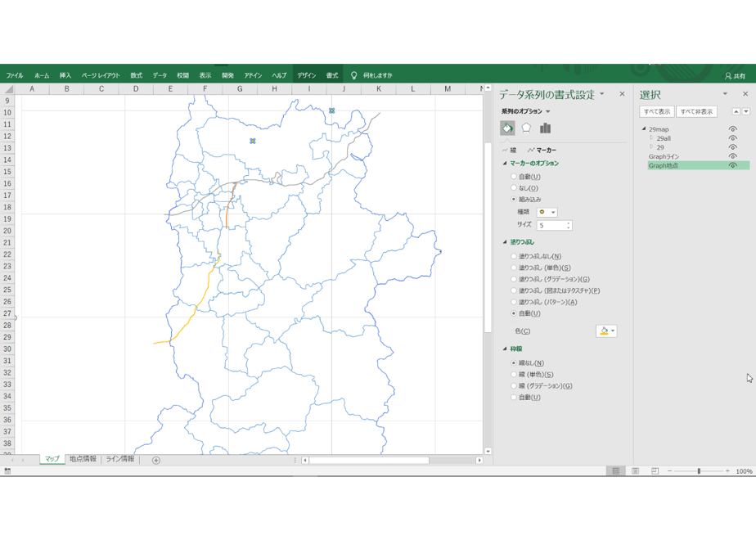Click the zoom in plus icon
This screenshot has height=540, width=756.
(x=727, y=471)
